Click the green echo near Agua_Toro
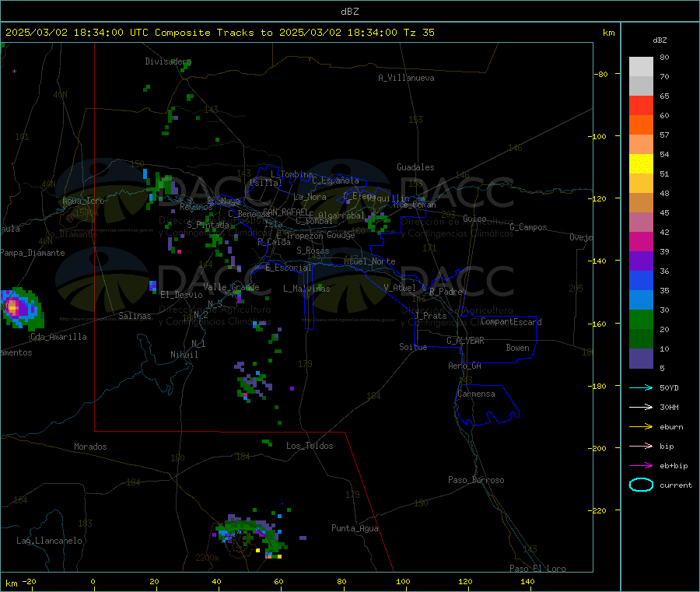 [162, 187]
